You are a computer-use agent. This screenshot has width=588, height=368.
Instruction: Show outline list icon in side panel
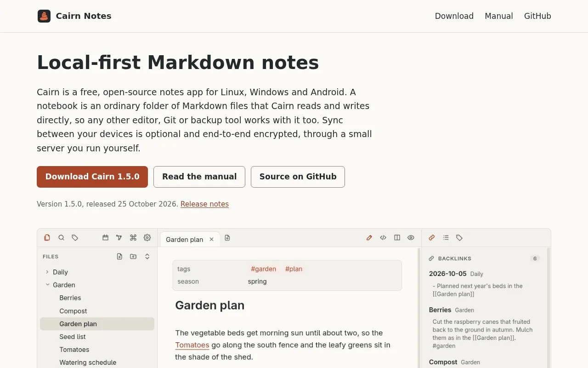tap(446, 238)
